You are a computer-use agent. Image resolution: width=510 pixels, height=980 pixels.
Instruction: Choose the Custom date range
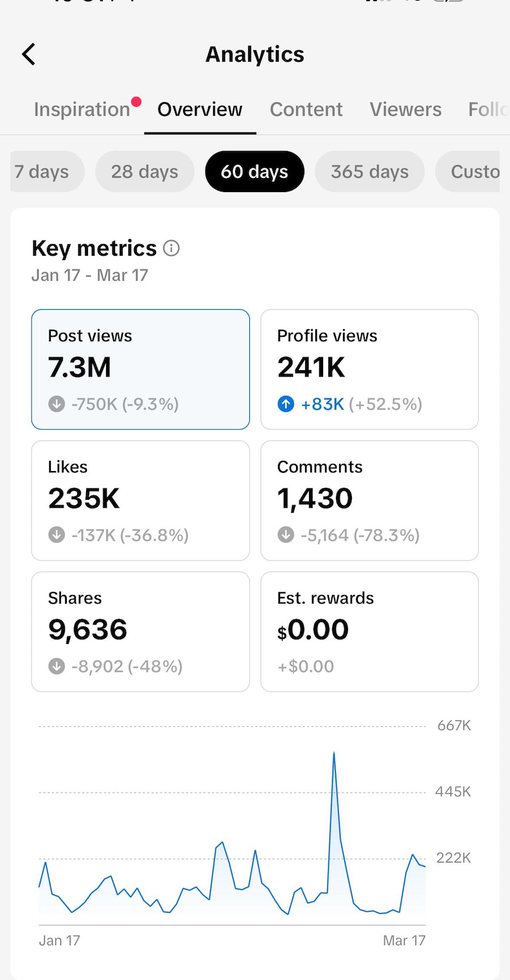(x=468, y=172)
